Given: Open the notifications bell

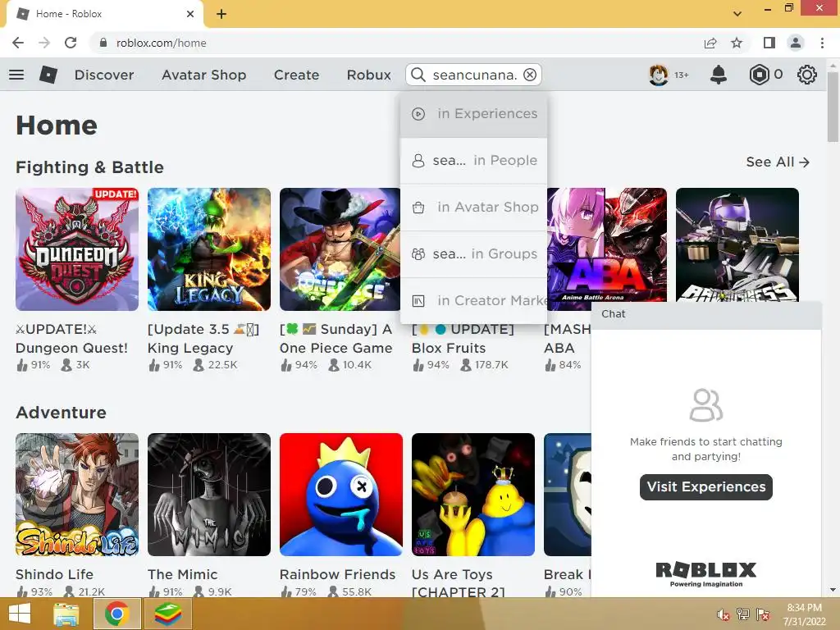Looking at the screenshot, I should click(719, 75).
